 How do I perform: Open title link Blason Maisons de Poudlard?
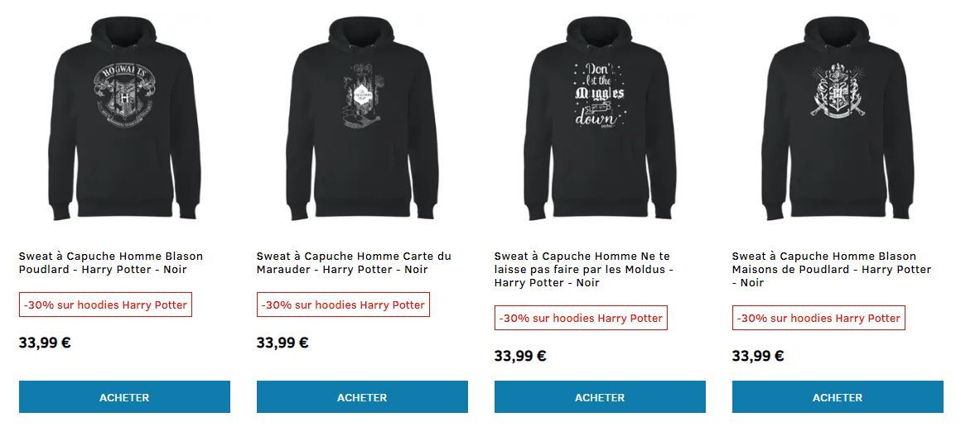tap(831, 269)
